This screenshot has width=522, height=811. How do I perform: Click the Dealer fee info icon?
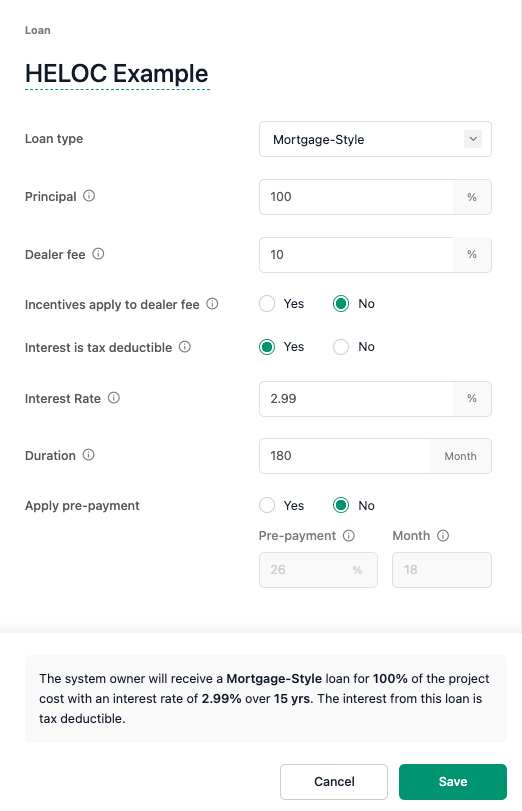(98, 254)
